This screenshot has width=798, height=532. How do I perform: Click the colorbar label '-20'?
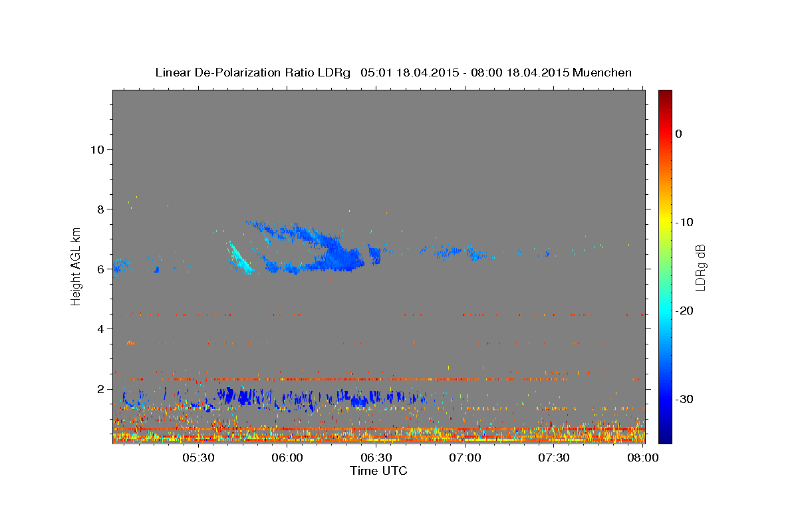(685, 311)
